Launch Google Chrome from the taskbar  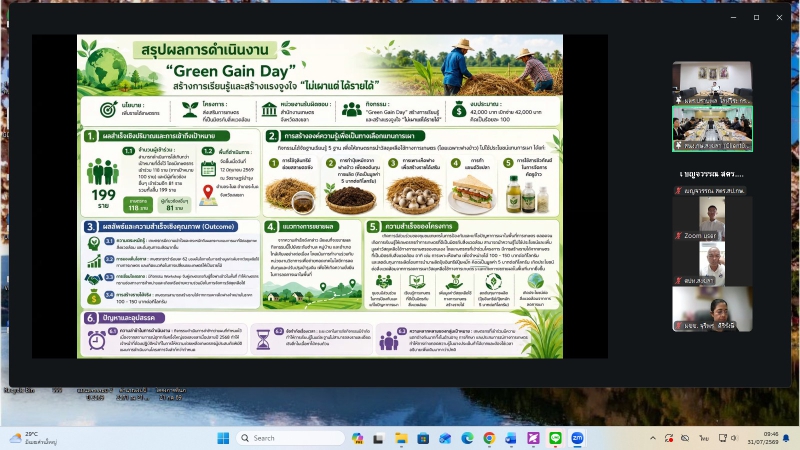point(489,438)
